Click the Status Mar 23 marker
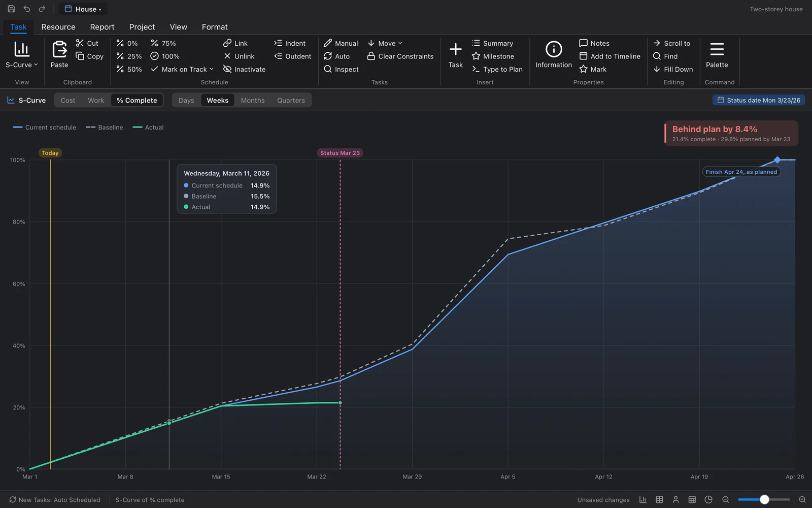 [x=340, y=153]
